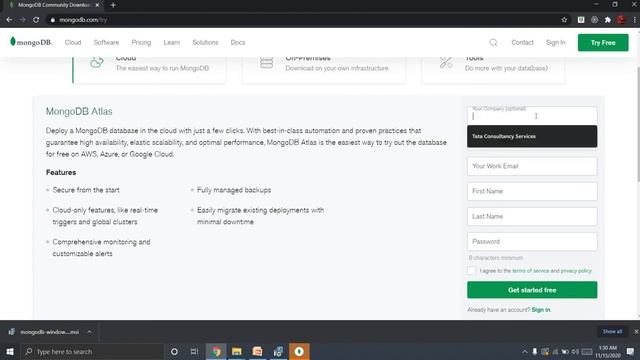Click the MongoDB logo in header
The height and width of the screenshot is (360, 640).
coord(31,42)
